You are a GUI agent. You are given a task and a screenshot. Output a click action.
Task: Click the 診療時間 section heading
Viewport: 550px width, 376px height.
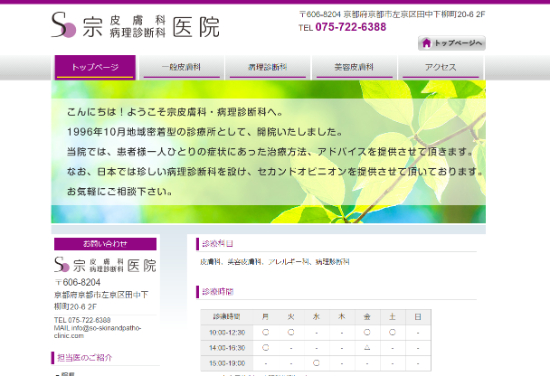pyautogui.click(x=217, y=292)
